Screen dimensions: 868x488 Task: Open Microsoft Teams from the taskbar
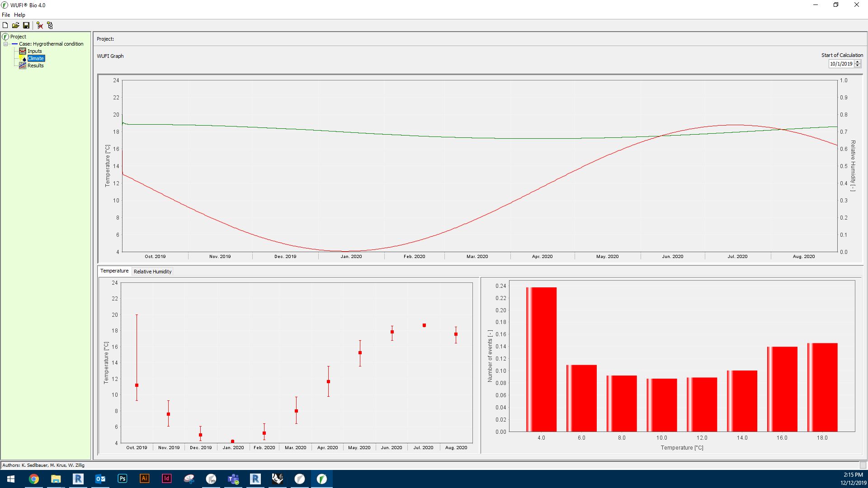(x=233, y=479)
